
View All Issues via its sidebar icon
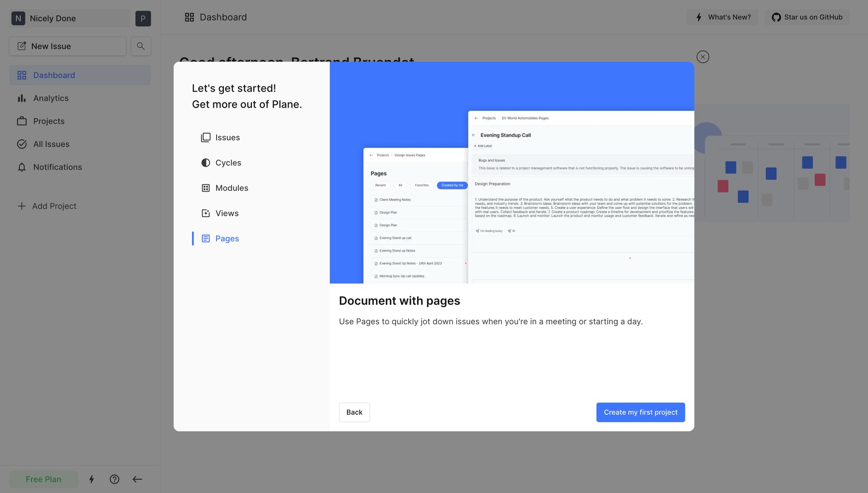click(22, 144)
